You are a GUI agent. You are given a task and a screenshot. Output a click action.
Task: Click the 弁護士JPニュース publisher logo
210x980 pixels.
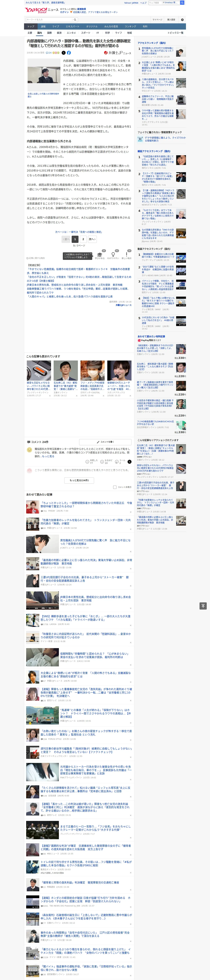(x=117, y=53)
